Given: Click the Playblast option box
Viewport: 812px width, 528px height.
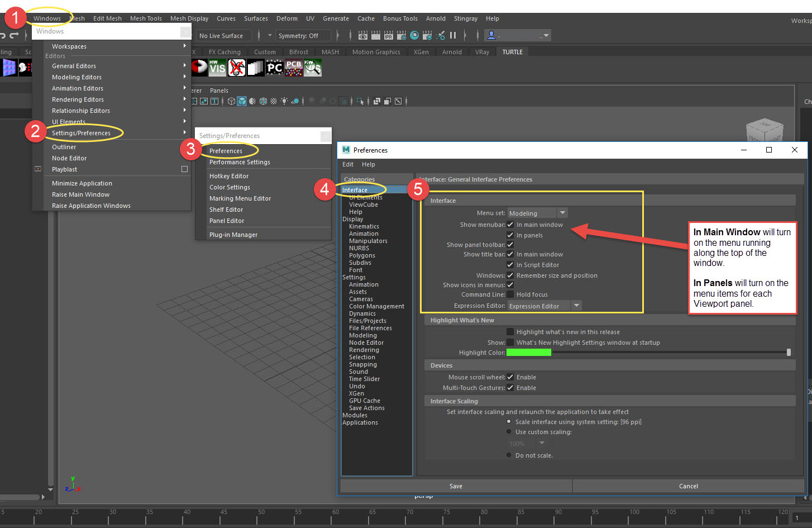Looking at the screenshot, I should point(184,169).
